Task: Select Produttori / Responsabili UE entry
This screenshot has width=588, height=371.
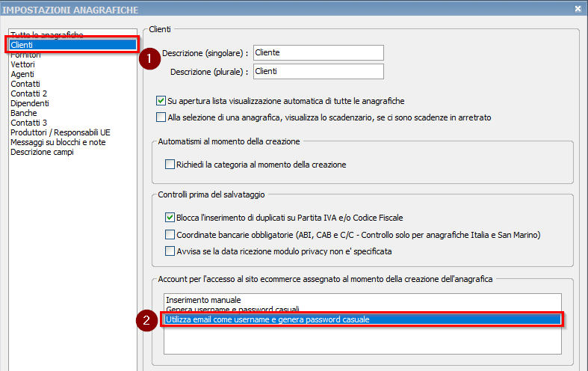Action: [x=60, y=132]
